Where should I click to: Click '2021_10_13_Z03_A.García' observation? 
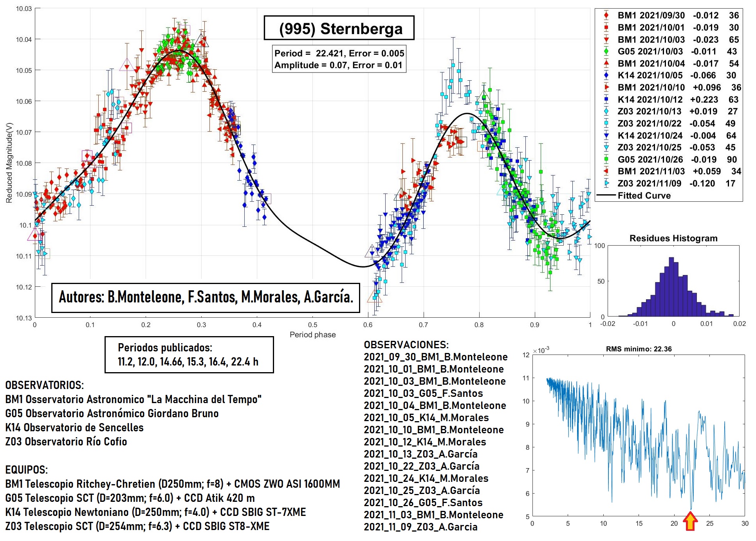click(420, 454)
